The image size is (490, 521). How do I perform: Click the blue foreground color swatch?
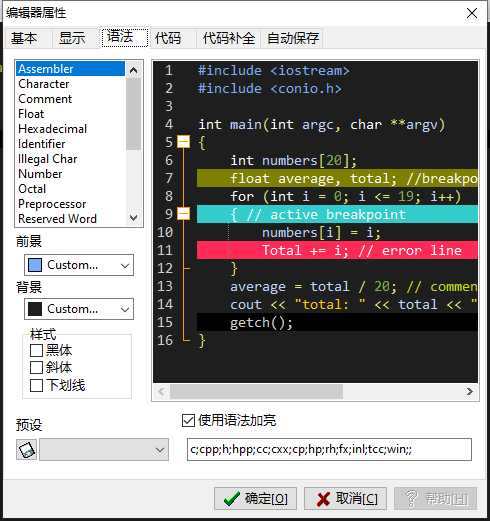(35, 265)
